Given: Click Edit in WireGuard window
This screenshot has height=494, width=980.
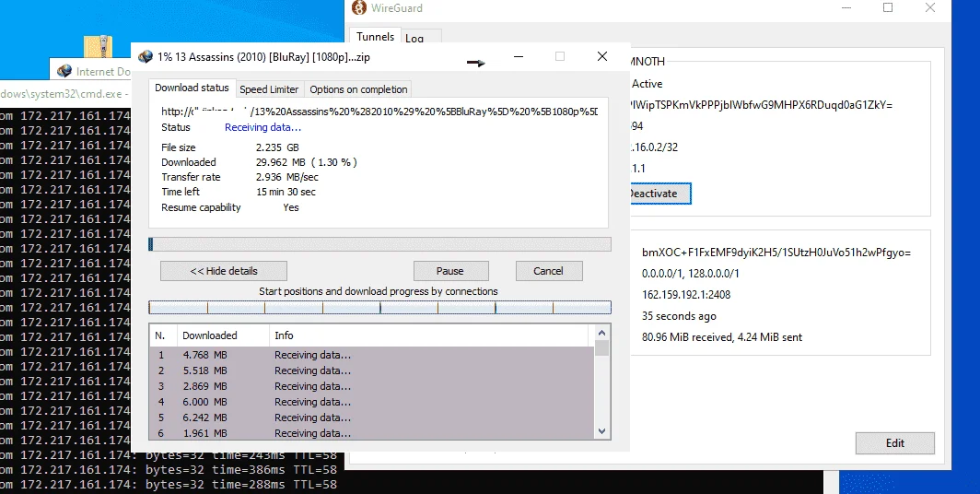Looking at the screenshot, I should click(895, 442).
